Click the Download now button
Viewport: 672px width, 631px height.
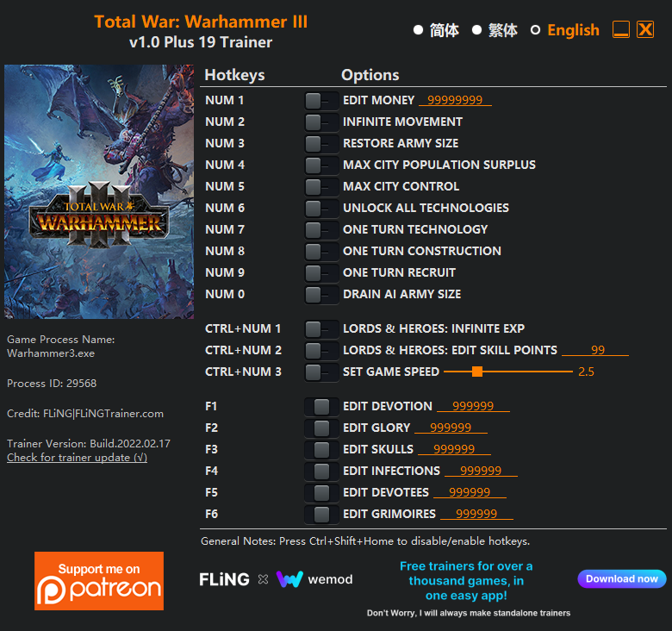coord(622,578)
